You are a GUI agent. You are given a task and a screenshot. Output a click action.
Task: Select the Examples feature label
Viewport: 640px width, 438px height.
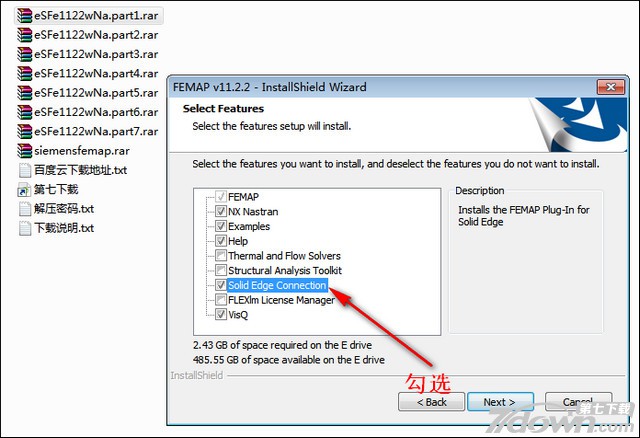[249, 227]
